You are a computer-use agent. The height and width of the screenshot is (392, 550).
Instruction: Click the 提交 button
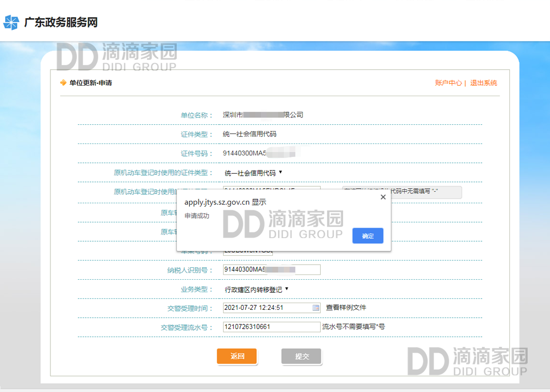pyautogui.click(x=302, y=356)
